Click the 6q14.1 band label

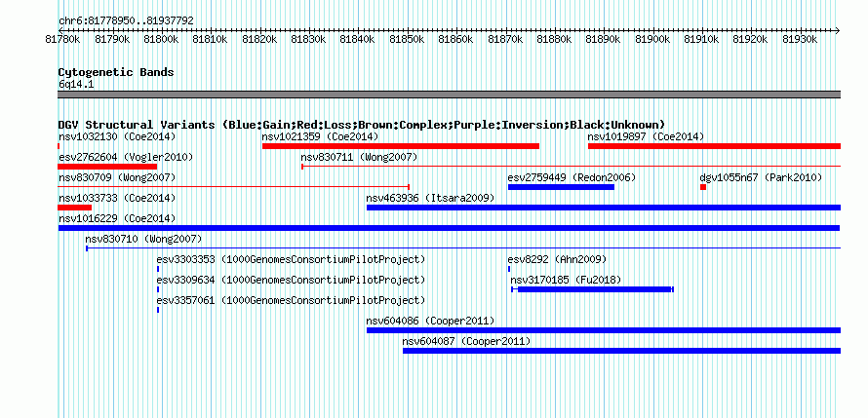76,84
